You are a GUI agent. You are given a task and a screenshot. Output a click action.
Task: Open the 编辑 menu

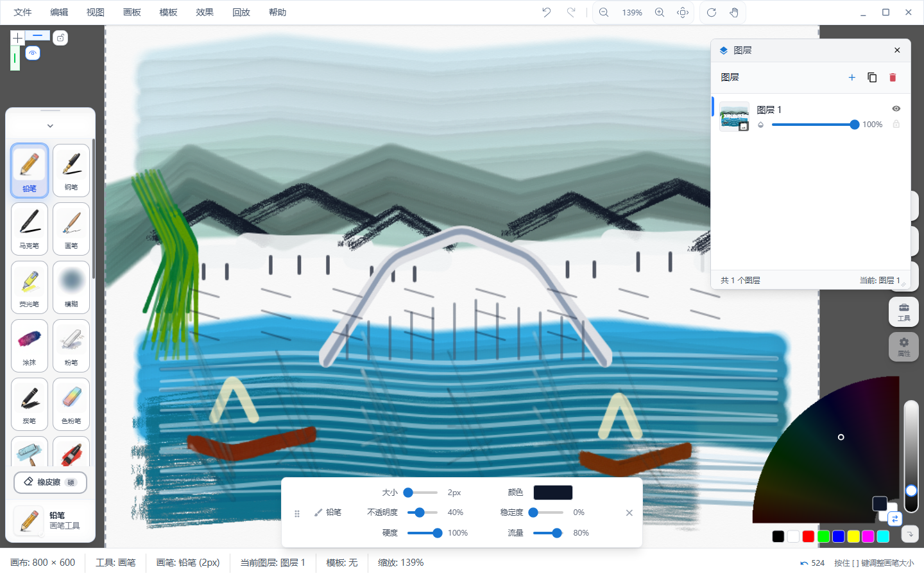(59, 12)
